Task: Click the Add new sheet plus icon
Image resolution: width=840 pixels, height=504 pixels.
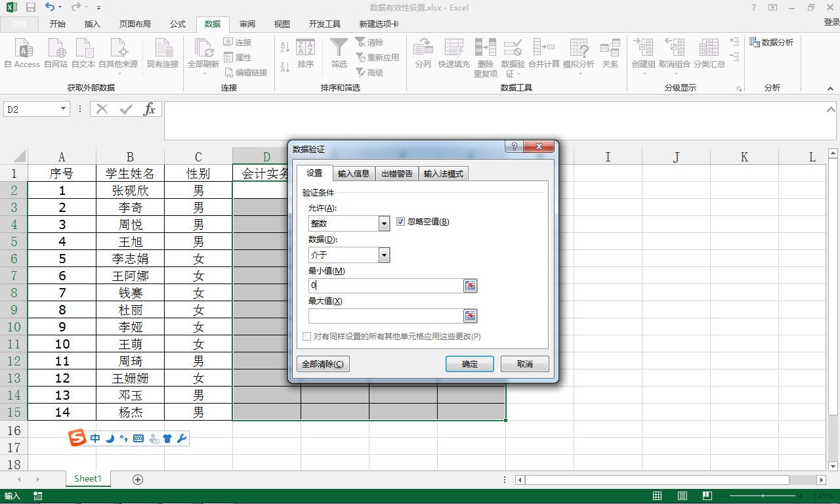Action: pyautogui.click(x=138, y=480)
